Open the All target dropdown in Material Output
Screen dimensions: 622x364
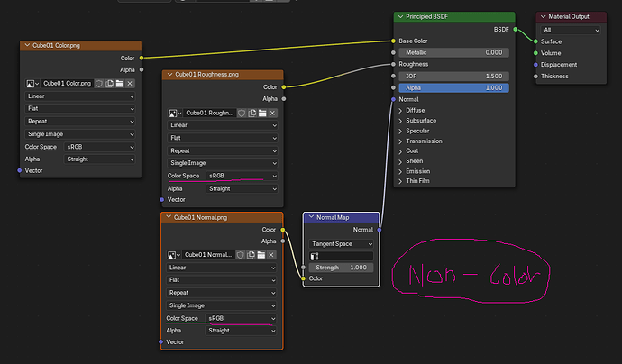pyautogui.click(x=571, y=30)
